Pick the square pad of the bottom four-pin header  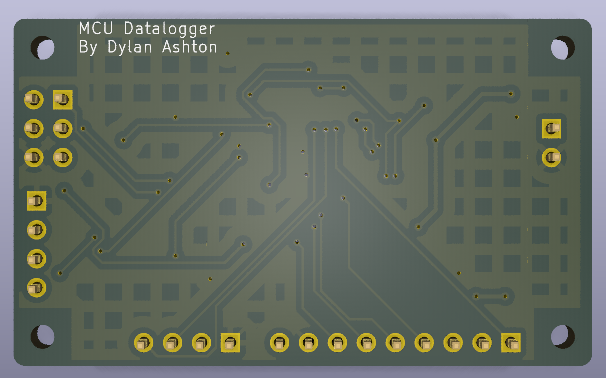pos(230,342)
